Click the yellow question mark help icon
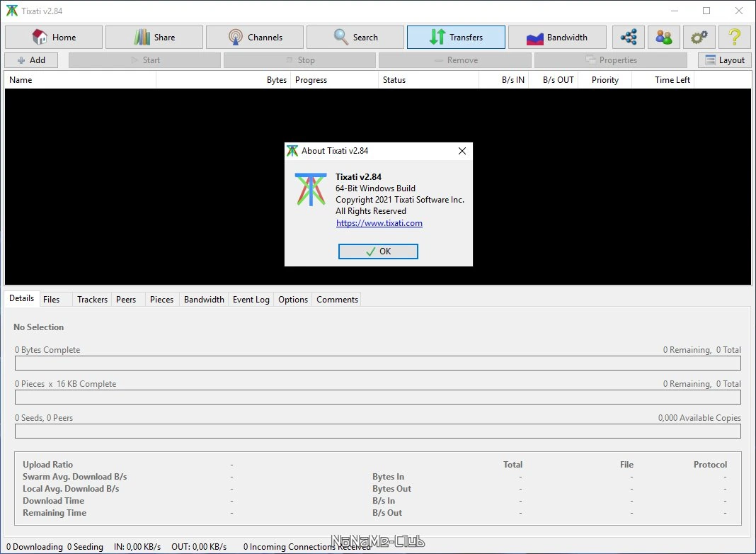The width and height of the screenshot is (756, 554). tap(735, 37)
